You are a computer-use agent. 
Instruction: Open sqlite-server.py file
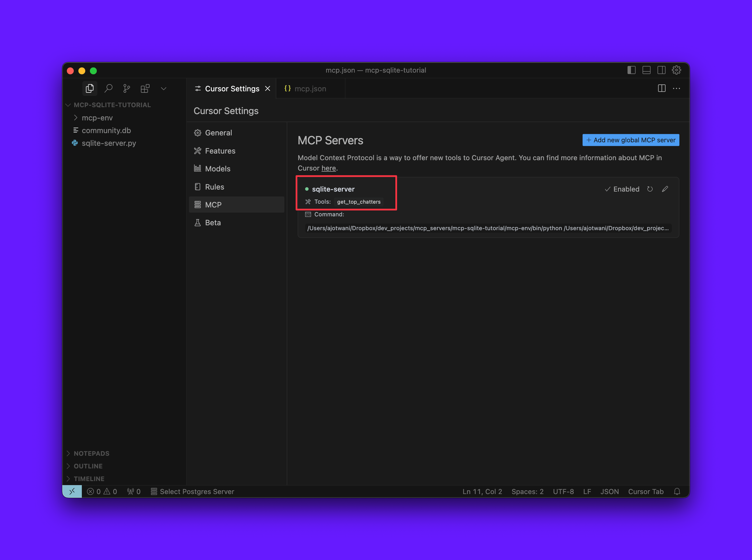coord(109,143)
